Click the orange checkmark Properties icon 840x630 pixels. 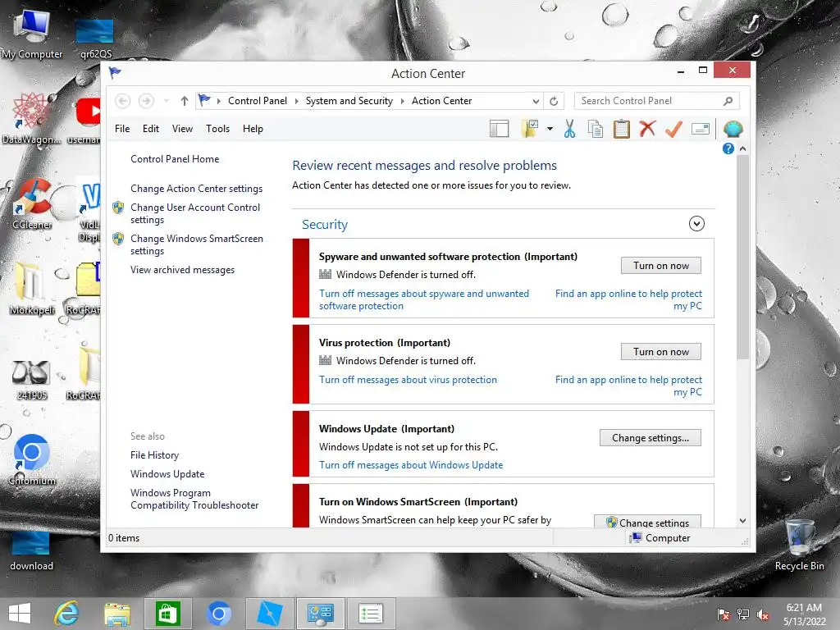[673, 129]
